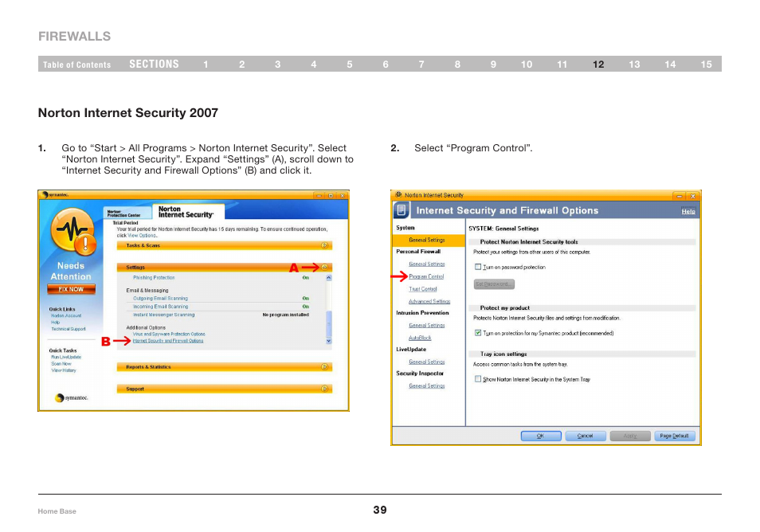Expand the Reports & Statistics section
The image size is (760, 532).
tap(324, 367)
